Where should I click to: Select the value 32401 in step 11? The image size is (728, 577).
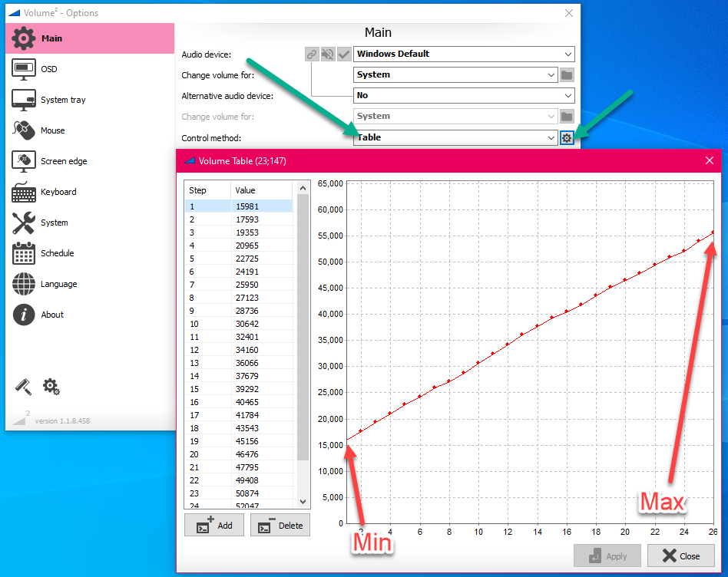(x=247, y=337)
